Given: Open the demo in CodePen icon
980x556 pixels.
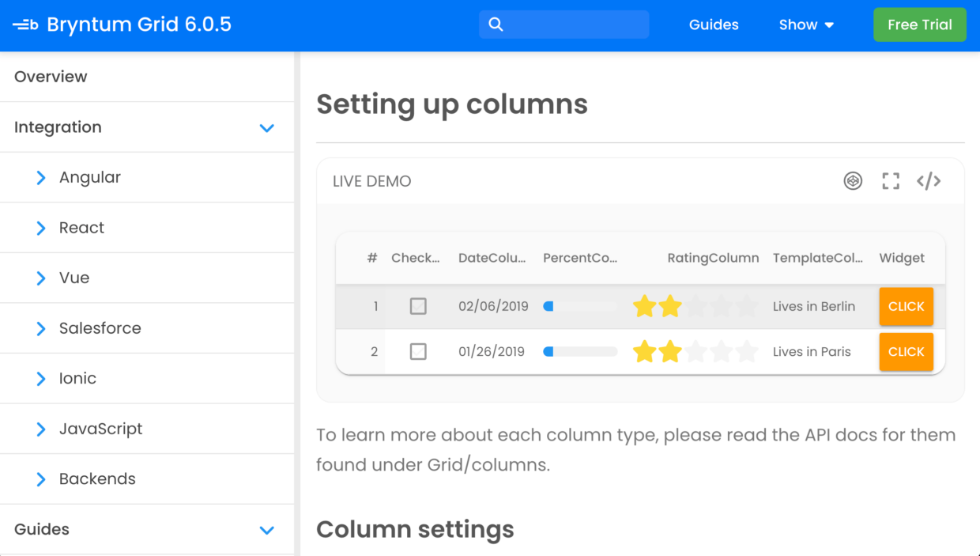Looking at the screenshot, I should 853,181.
